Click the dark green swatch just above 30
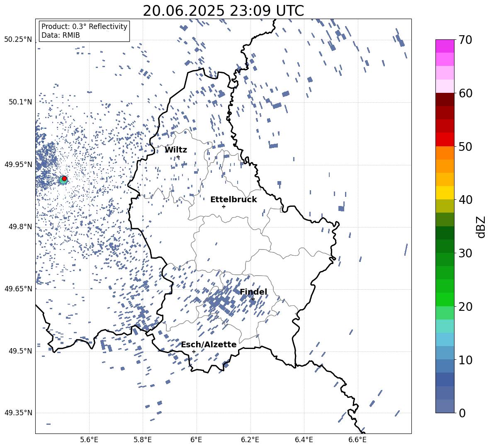This screenshot has height=448, width=491. (445, 246)
